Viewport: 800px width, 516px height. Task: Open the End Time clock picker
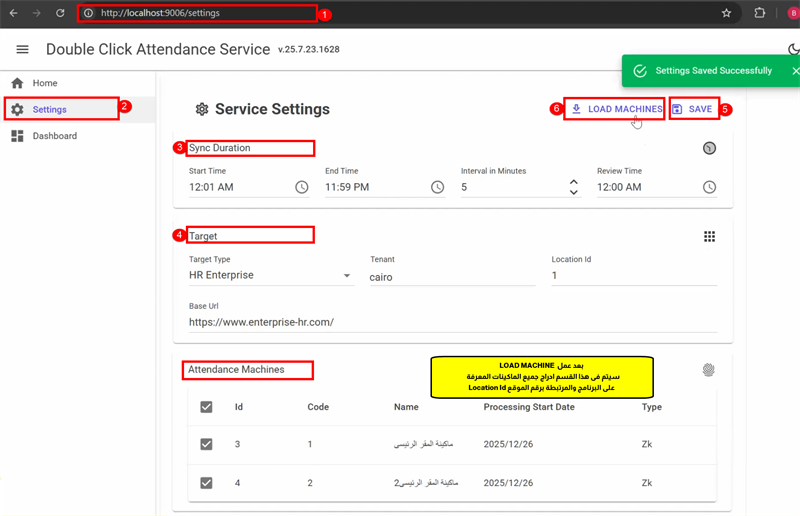tap(437, 187)
